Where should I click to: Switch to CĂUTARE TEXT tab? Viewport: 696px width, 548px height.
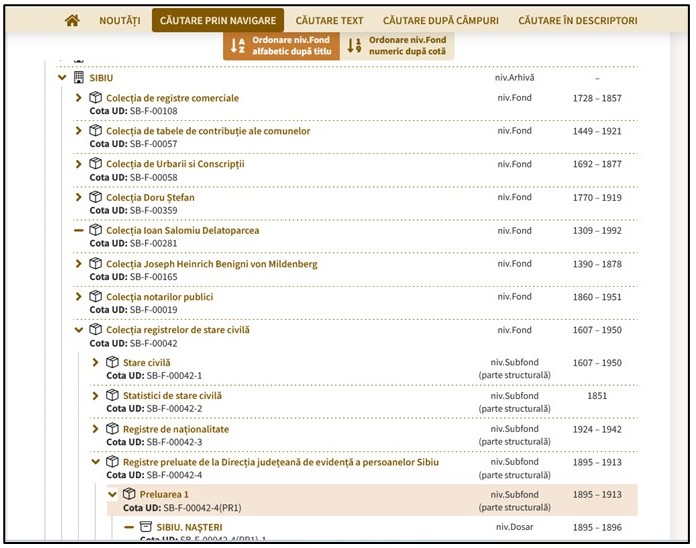[329, 20]
